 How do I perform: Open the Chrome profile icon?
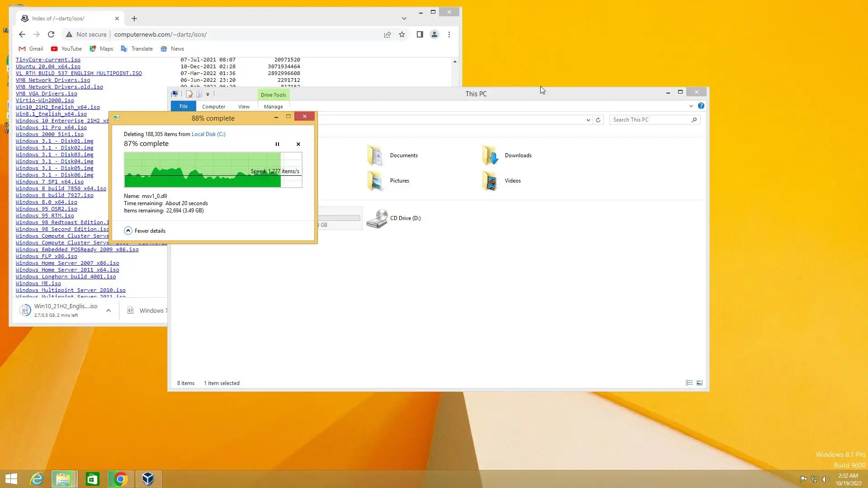[434, 34]
